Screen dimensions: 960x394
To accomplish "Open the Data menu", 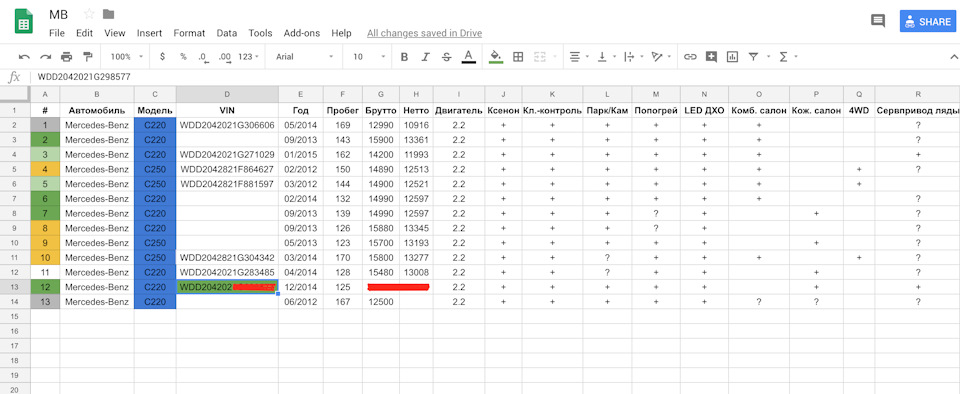I will tap(227, 33).
